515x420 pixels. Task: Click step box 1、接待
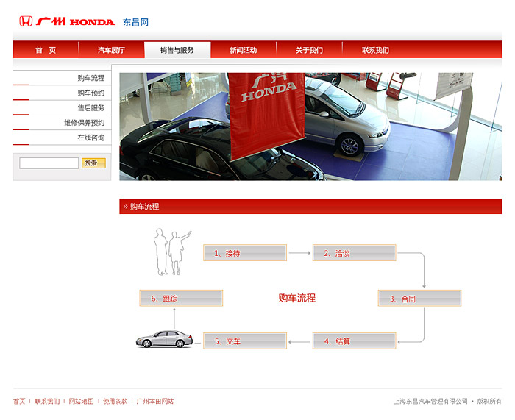245,253
